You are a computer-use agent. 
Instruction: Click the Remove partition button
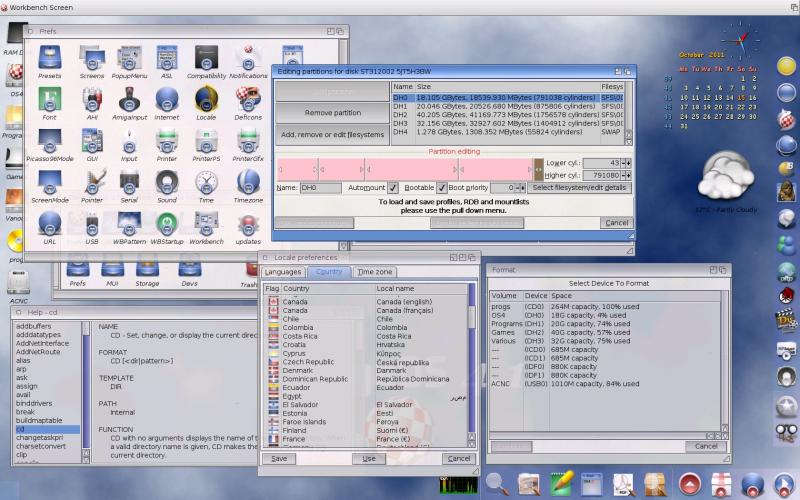(x=333, y=113)
